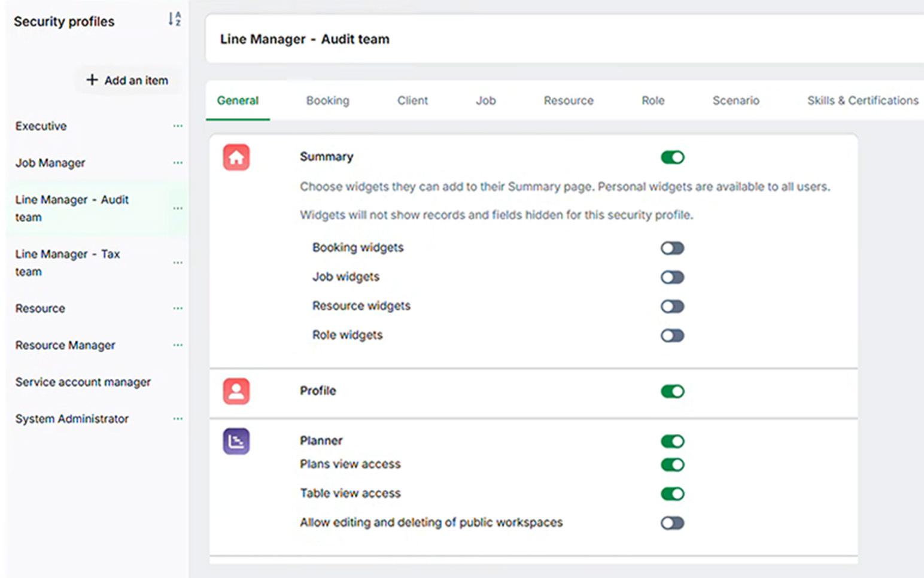Enable the Role widgets toggle
Image resolution: width=924 pixels, height=578 pixels.
click(672, 336)
